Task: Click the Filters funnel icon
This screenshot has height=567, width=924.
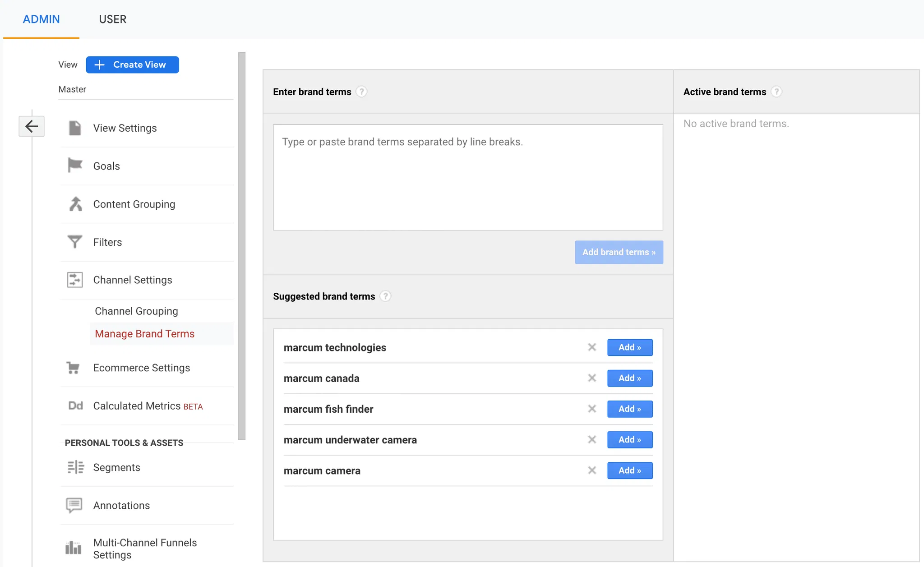Action: coord(75,242)
